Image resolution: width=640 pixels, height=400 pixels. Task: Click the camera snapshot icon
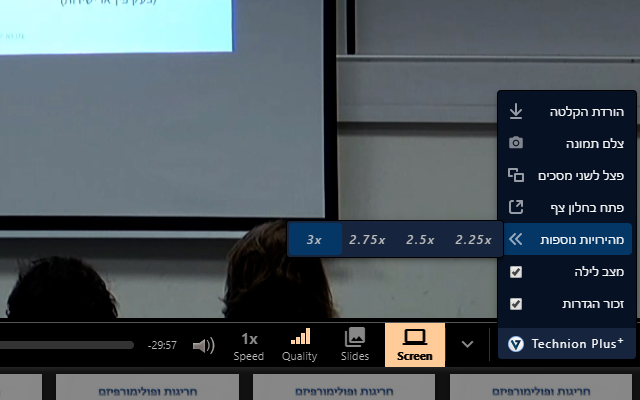tap(516, 143)
